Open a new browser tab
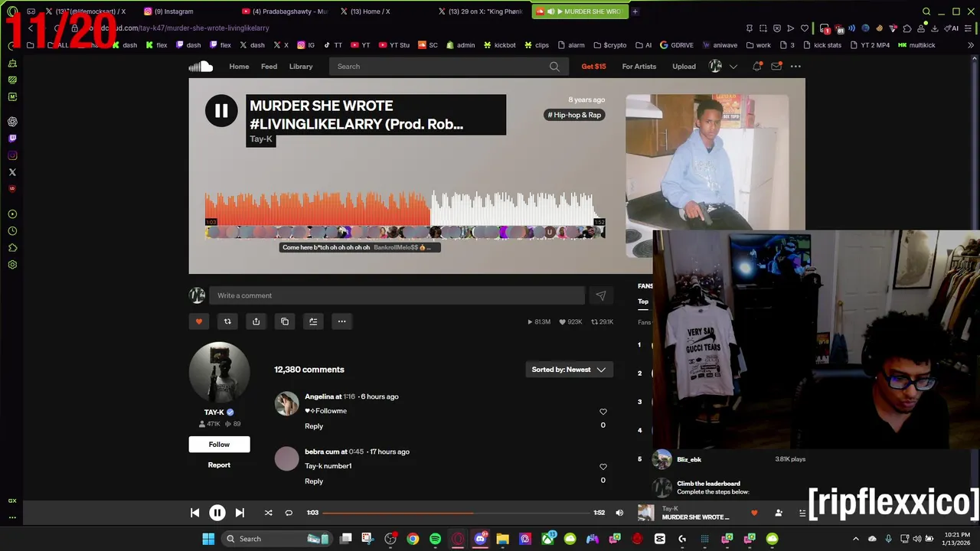980x551 pixels. point(635,11)
